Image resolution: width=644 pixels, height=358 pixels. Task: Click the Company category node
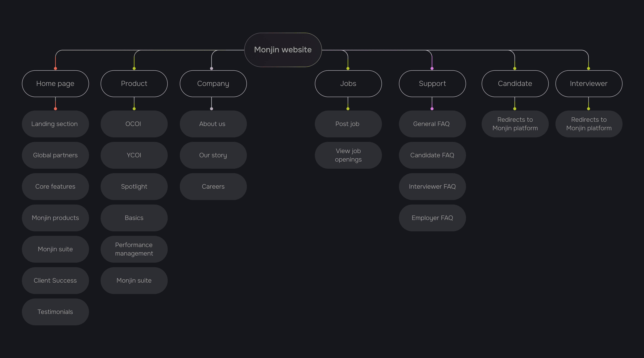click(x=213, y=84)
